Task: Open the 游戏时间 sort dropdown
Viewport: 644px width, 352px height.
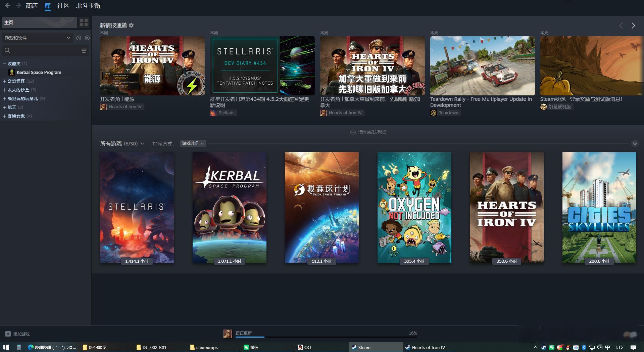Action: [193, 143]
